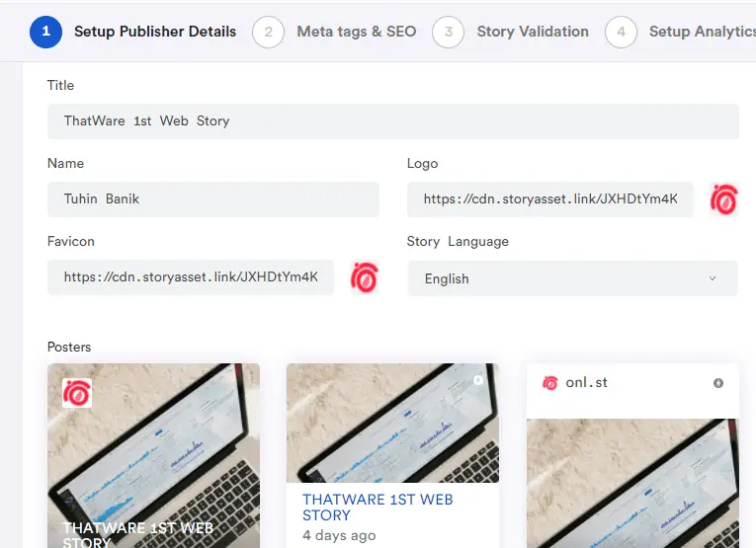Viewport: 756px width, 548px height.
Task: Click the Logo URL input field
Action: (x=550, y=199)
